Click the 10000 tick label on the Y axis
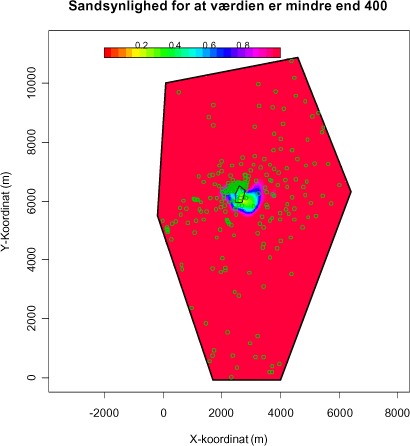 [x=32, y=82]
